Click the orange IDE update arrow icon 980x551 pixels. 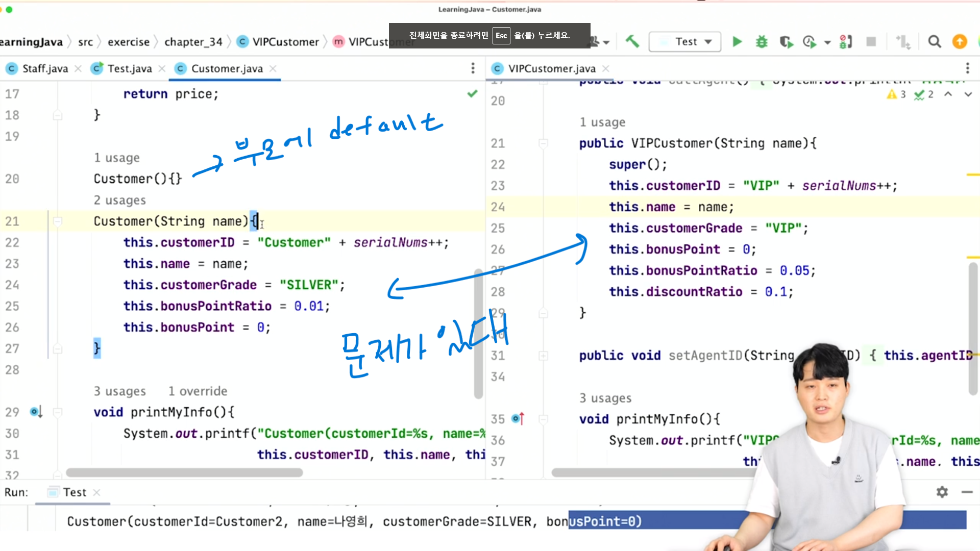pyautogui.click(x=960, y=41)
